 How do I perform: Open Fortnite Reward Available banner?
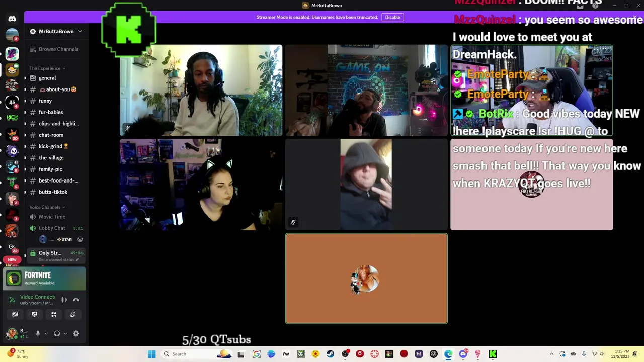44,279
